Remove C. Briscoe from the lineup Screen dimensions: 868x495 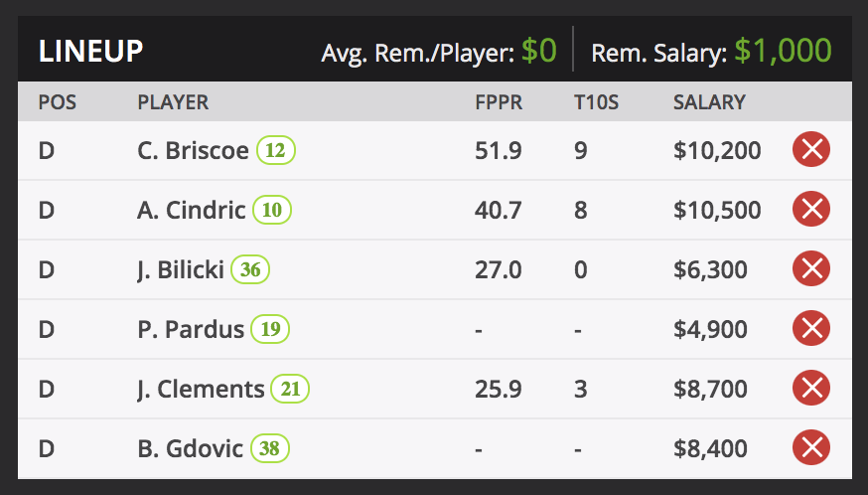(x=811, y=150)
